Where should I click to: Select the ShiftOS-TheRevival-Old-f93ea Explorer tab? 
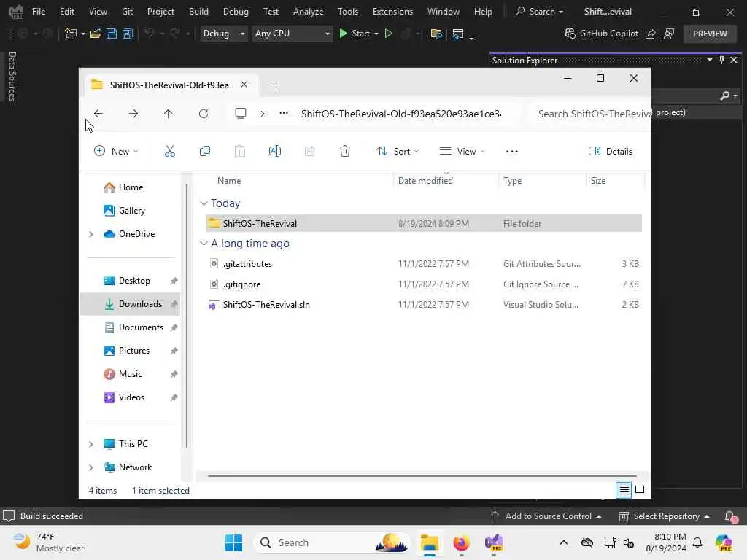tap(169, 85)
